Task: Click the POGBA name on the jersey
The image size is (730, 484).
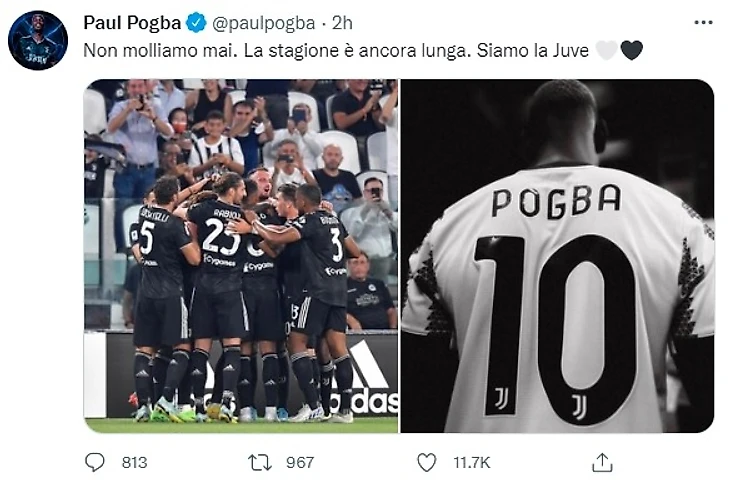Action: [x=556, y=201]
